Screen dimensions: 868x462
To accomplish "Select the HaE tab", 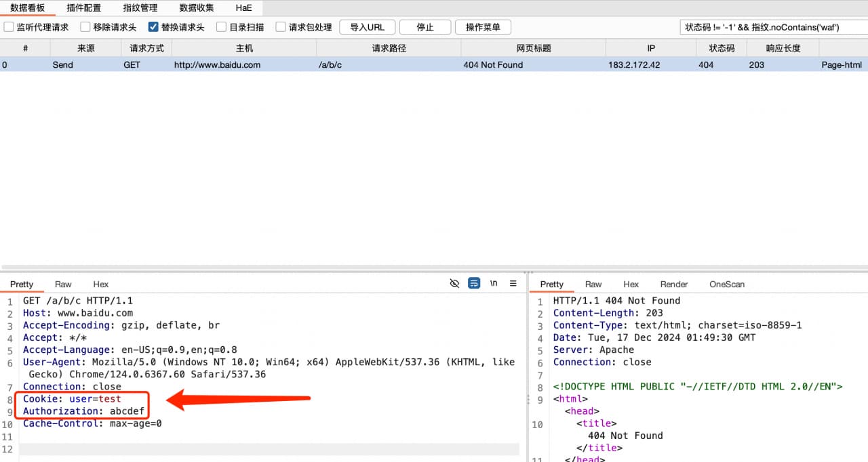I will (x=243, y=8).
